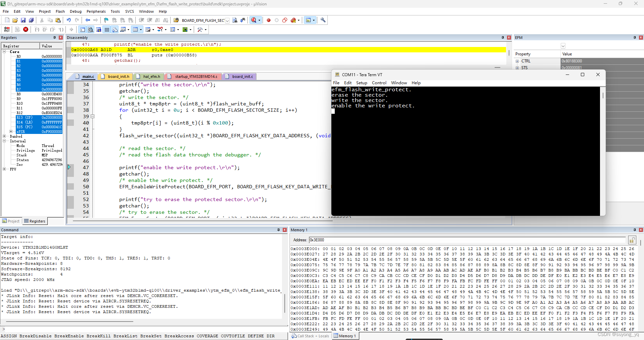Open the Find dialog icon next to target box
Screen dimensions: 644x340
coord(235,20)
